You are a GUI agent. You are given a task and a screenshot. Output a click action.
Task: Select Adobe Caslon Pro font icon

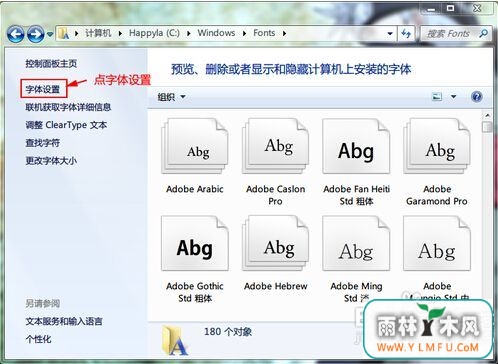click(275, 146)
